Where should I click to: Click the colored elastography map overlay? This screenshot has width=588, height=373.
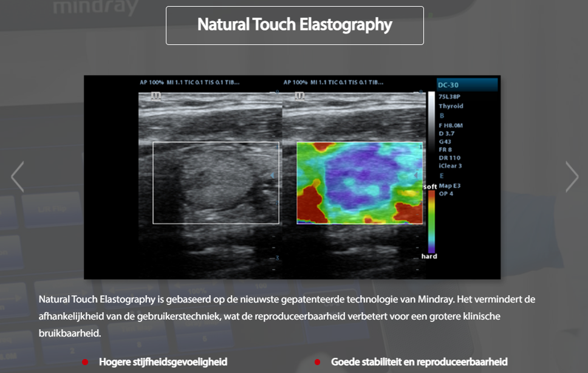point(358,182)
